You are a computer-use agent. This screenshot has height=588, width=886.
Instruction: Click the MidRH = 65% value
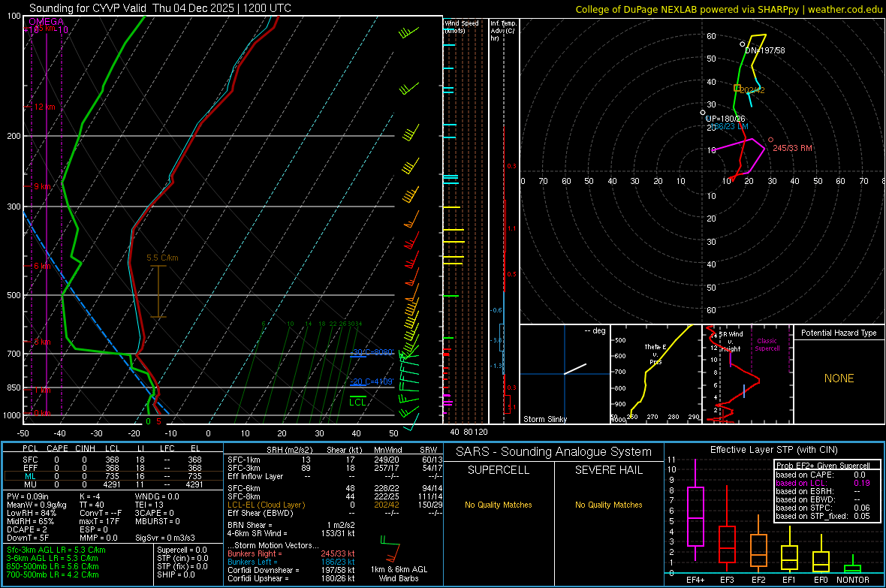pyautogui.click(x=31, y=521)
